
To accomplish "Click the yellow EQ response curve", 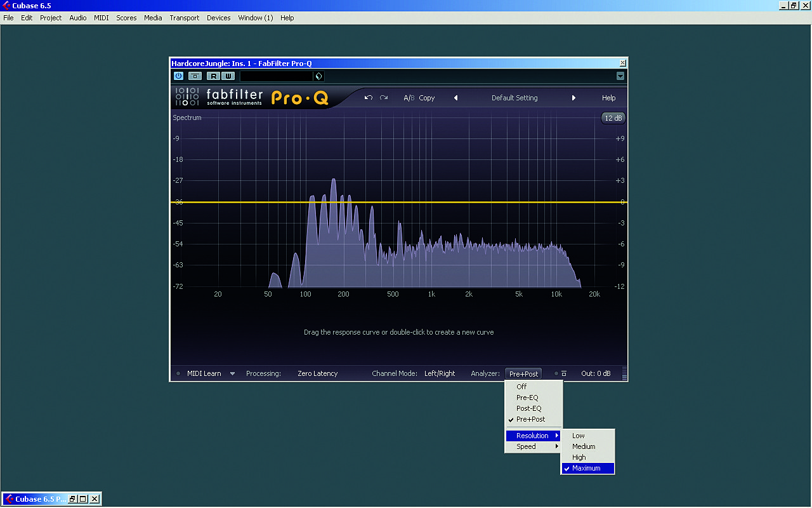I will pos(398,202).
